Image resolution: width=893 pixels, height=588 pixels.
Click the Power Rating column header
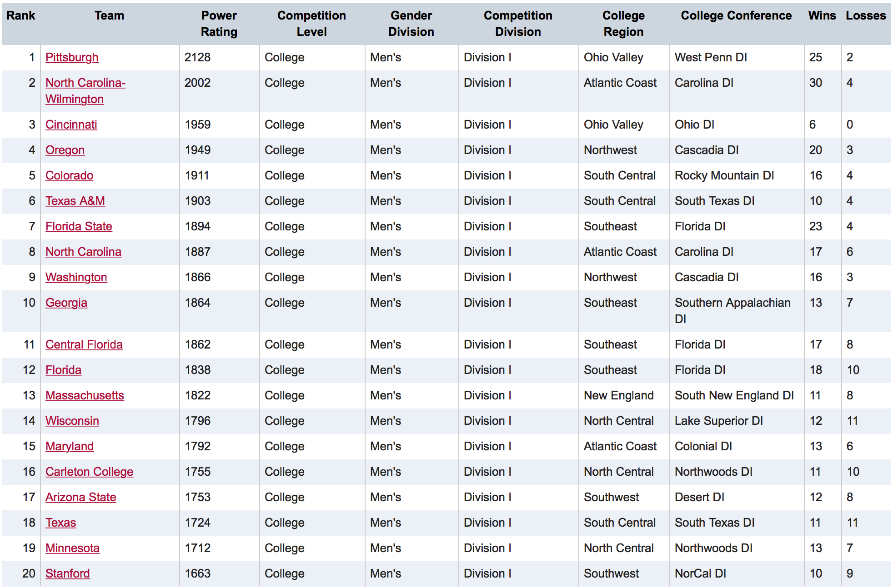pyautogui.click(x=219, y=24)
